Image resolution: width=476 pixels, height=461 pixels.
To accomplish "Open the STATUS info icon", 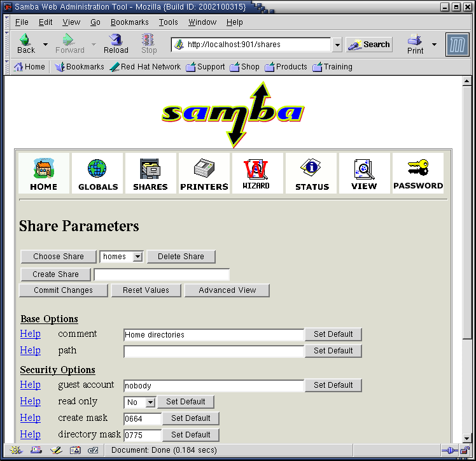I will click(311, 173).
